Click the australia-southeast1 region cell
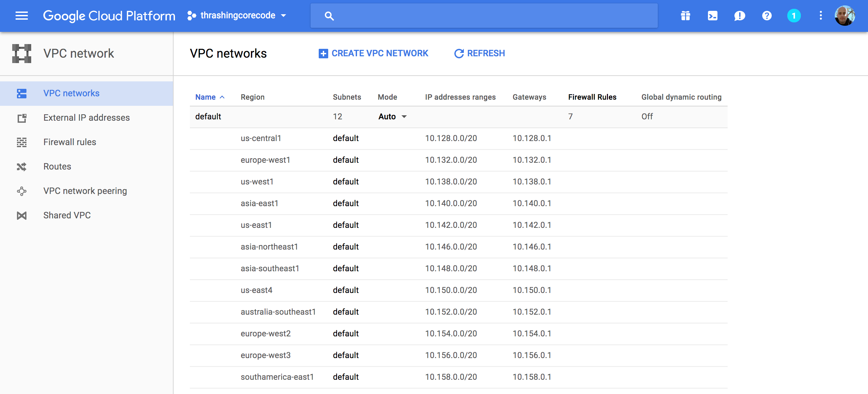This screenshot has width=868, height=394. 278,312
